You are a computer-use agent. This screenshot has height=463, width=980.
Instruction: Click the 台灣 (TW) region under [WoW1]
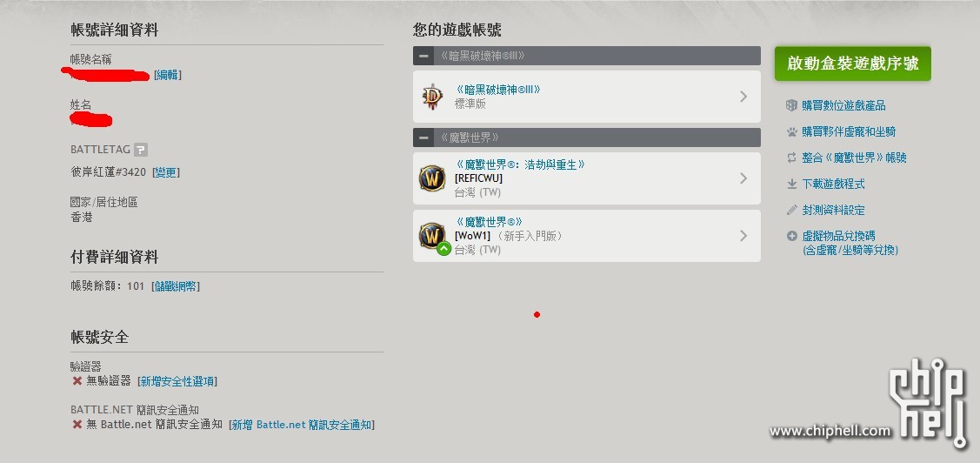(477, 250)
